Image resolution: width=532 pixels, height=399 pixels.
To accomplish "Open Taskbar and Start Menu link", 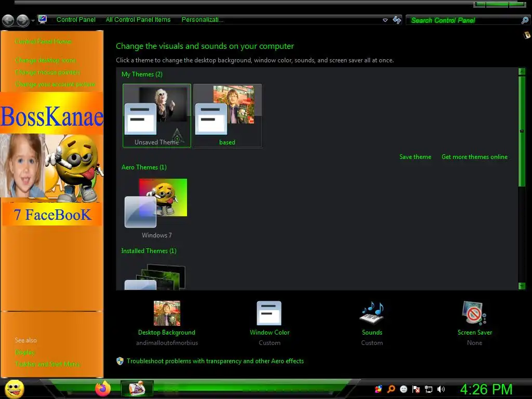I will pyautogui.click(x=47, y=364).
